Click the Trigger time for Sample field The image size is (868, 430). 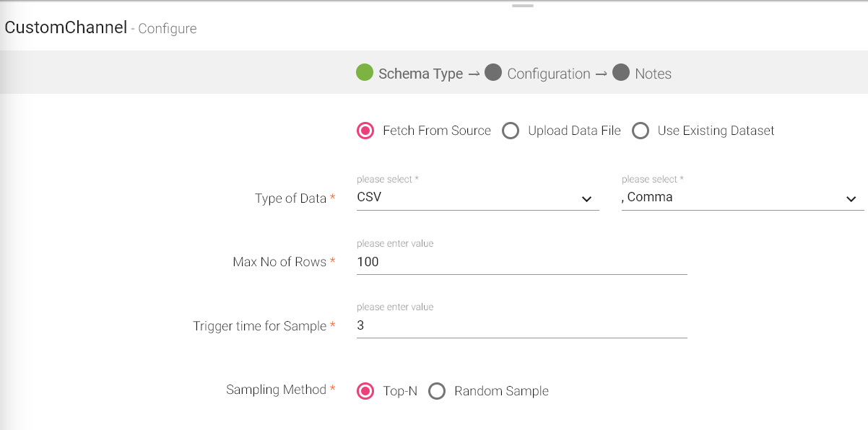521,326
